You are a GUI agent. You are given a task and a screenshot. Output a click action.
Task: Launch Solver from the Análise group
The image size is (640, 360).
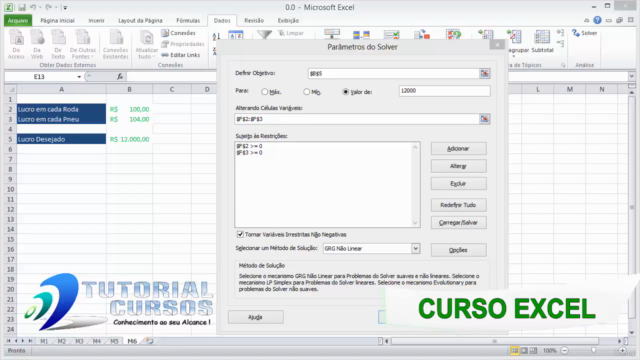click(x=584, y=33)
